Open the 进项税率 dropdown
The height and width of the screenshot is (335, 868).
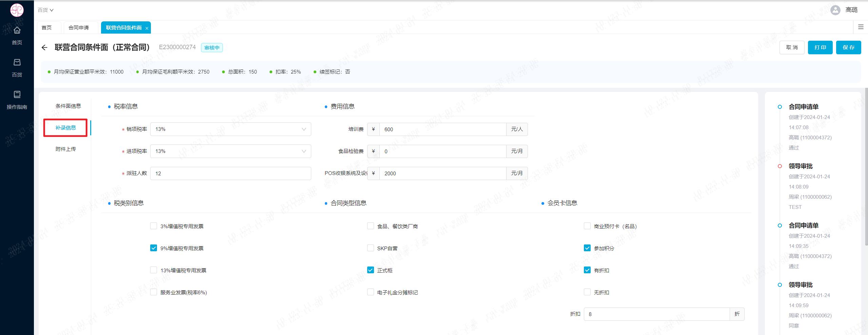click(x=231, y=151)
